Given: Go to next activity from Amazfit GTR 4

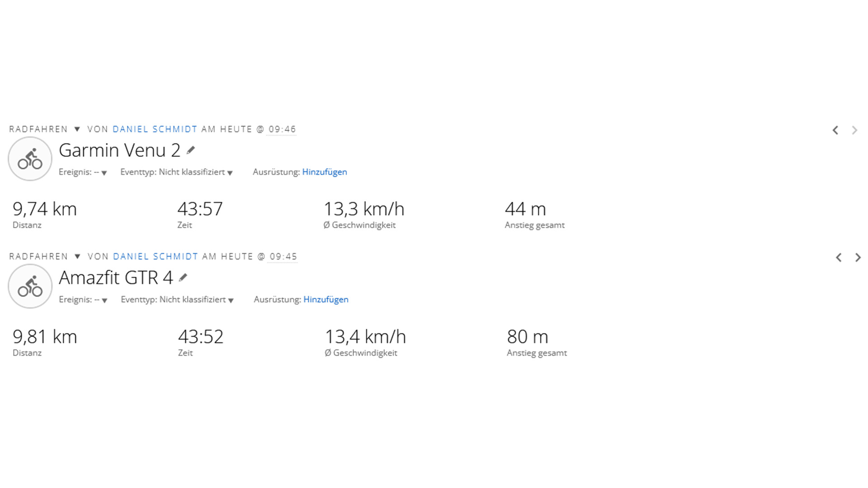Looking at the screenshot, I should click(858, 258).
